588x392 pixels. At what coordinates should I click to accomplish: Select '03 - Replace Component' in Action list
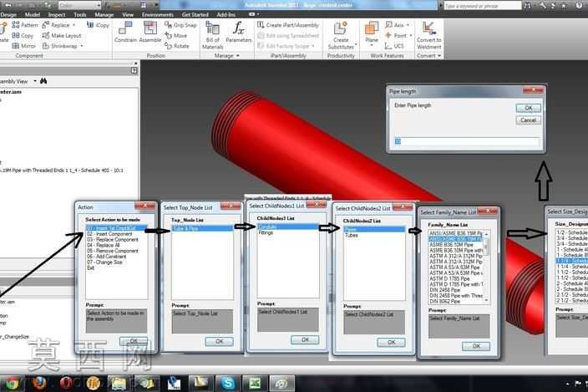[113, 239]
